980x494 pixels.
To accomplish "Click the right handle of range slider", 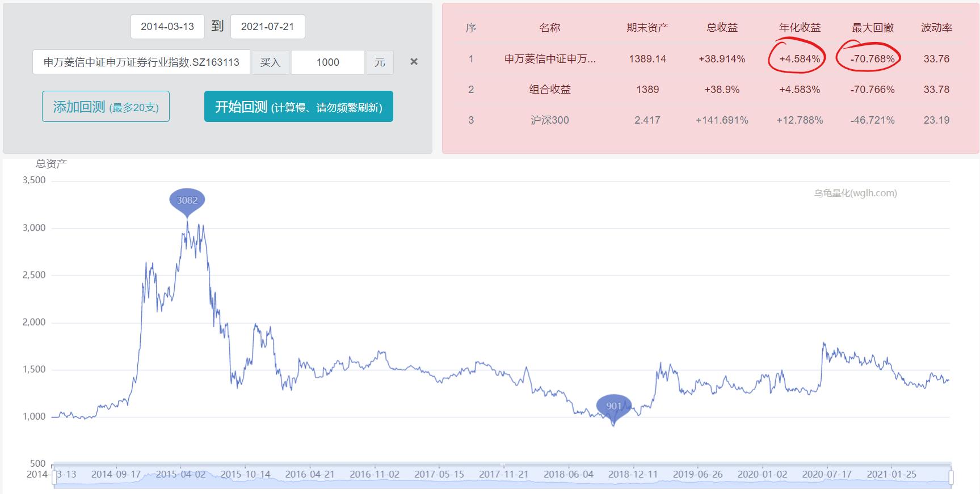I will (x=951, y=478).
